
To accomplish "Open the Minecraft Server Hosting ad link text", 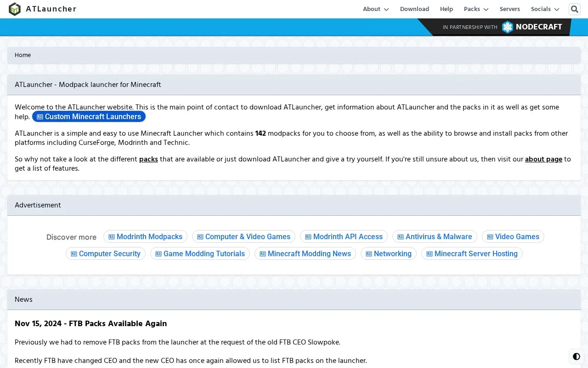I will 476,254.
